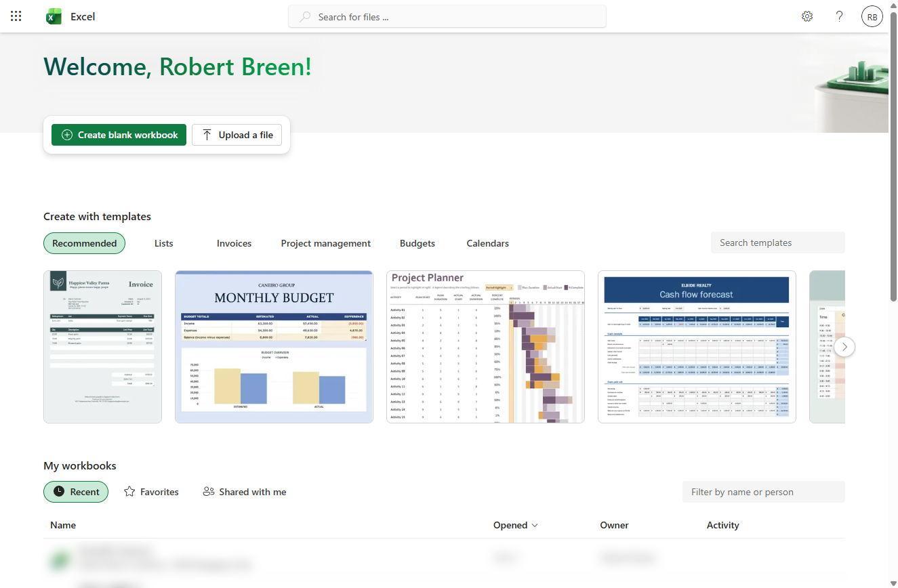Open the Project management templates tab
The height and width of the screenshot is (588, 898).
[x=326, y=243]
